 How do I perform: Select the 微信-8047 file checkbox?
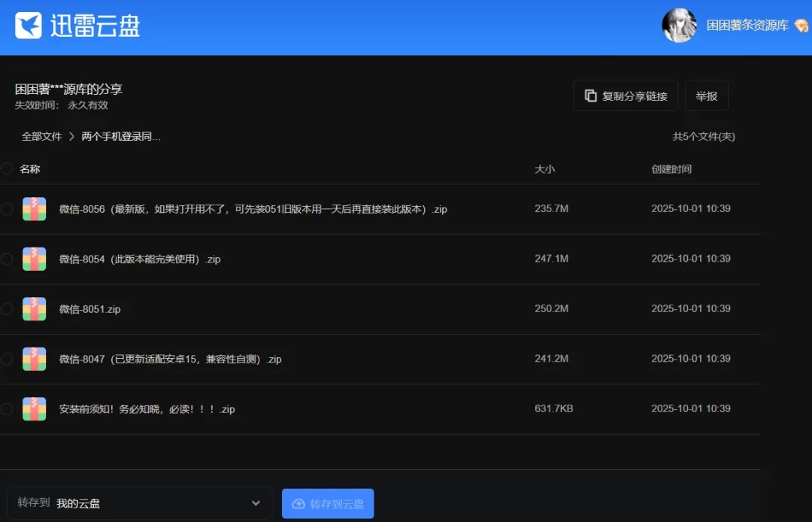coord(7,359)
